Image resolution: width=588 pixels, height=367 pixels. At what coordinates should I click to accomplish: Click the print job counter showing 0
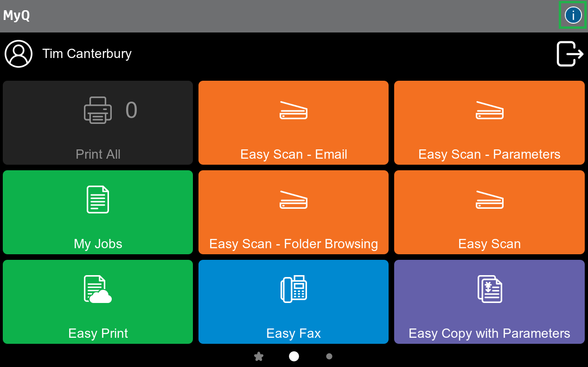coord(131,110)
